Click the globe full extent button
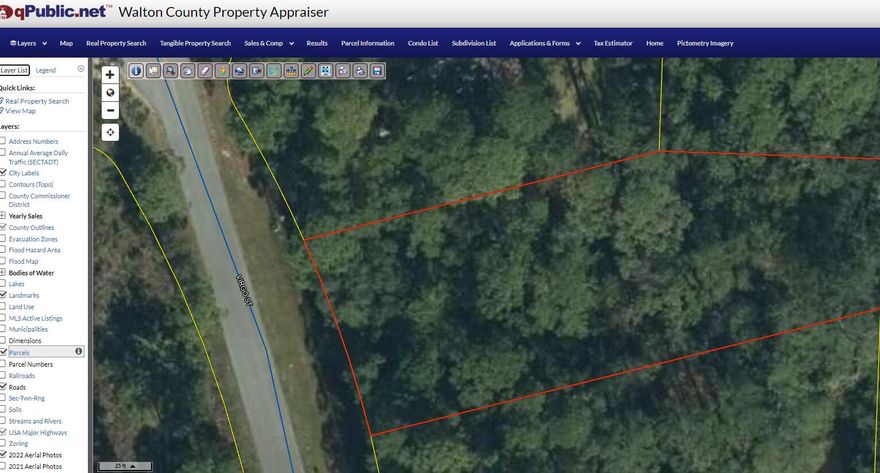This screenshot has width=880, height=473. pos(110,93)
